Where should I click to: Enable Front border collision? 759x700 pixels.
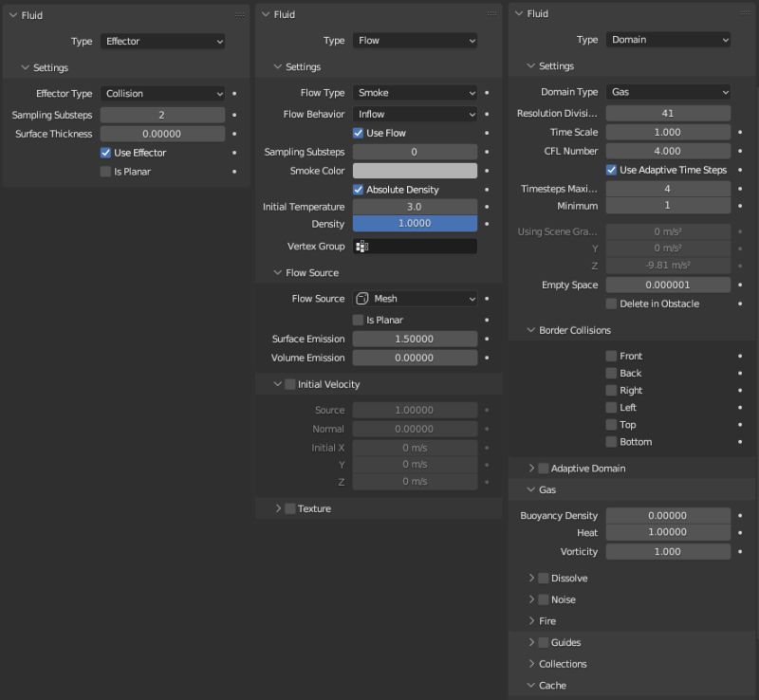point(611,357)
